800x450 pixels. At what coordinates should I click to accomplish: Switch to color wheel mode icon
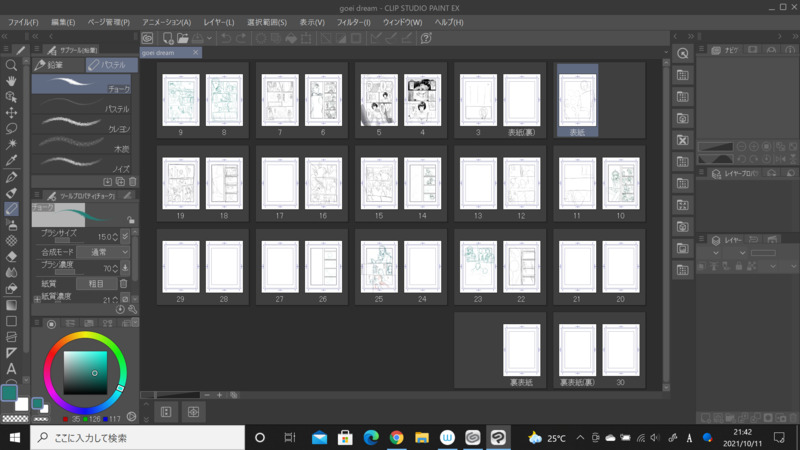coord(52,324)
